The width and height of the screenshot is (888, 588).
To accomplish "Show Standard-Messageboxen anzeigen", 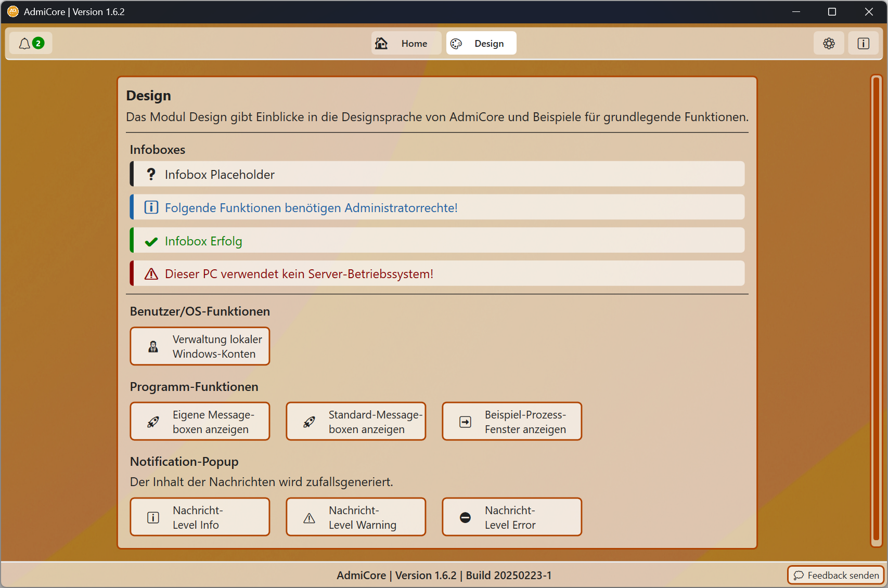I will point(356,421).
